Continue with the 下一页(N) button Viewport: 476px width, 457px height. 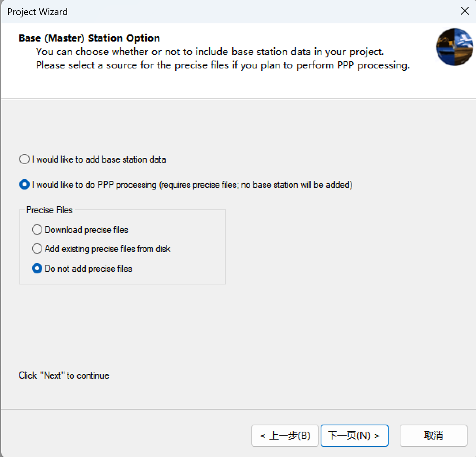(x=354, y=436)
